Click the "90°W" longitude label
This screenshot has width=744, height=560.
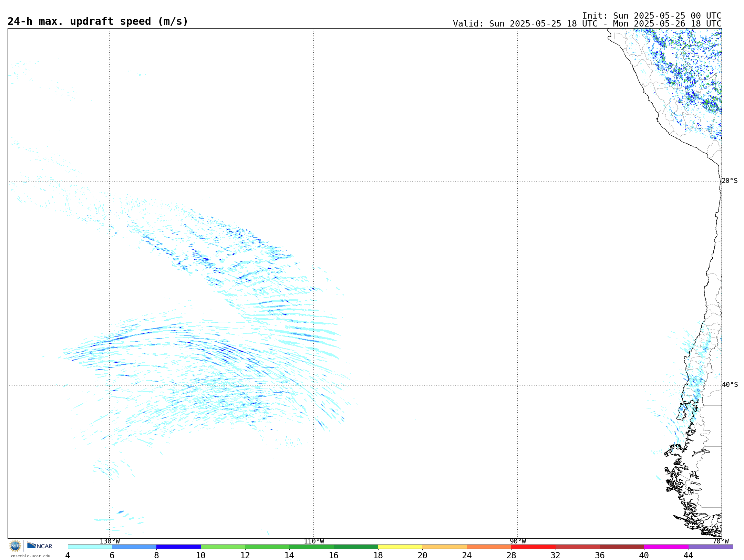518,541
